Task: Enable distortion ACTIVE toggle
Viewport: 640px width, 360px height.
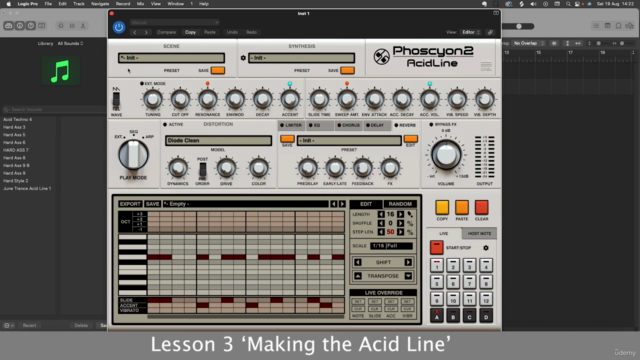Action: pyautogui.click(x=165, y=124)
